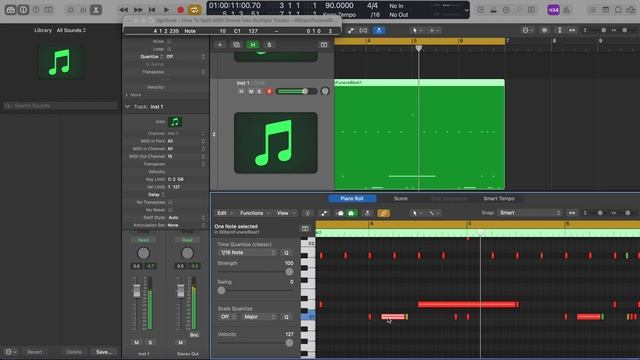Open the Piano Roll Snap Smart dropdown
640x360 pixels.
click(x=530, y=213)
